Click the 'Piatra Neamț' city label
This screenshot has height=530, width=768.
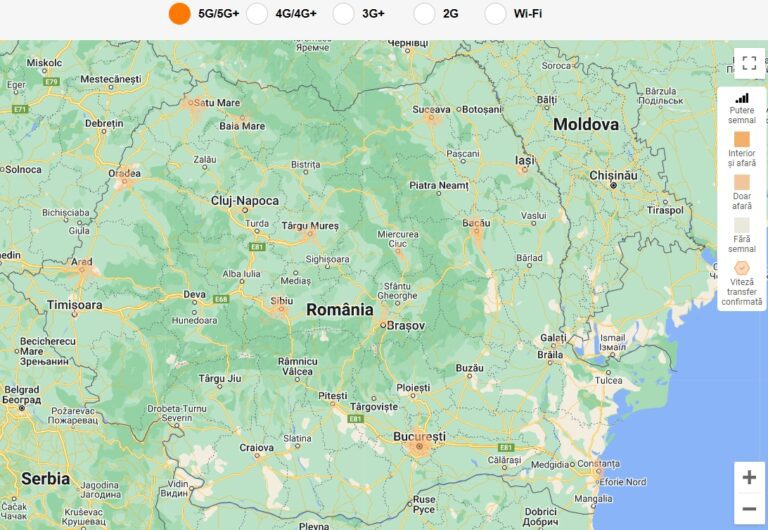pyautogui.click(x=439, y=185)
